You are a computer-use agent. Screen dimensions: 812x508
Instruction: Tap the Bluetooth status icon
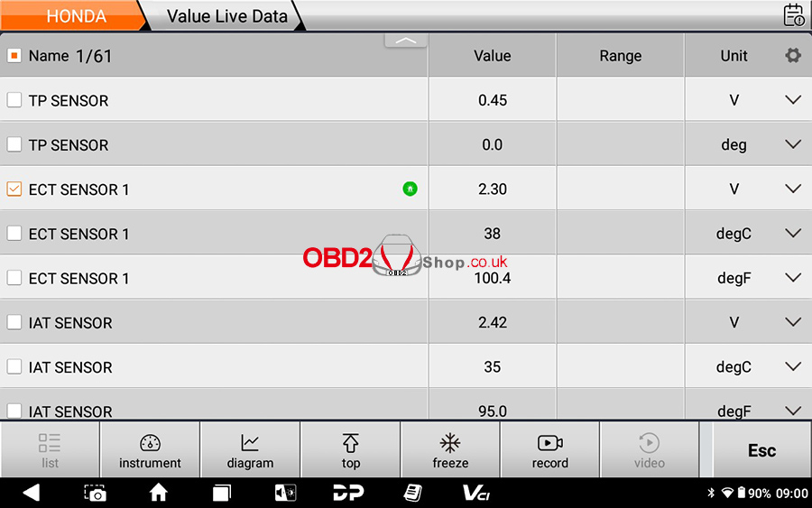point(711,493)
